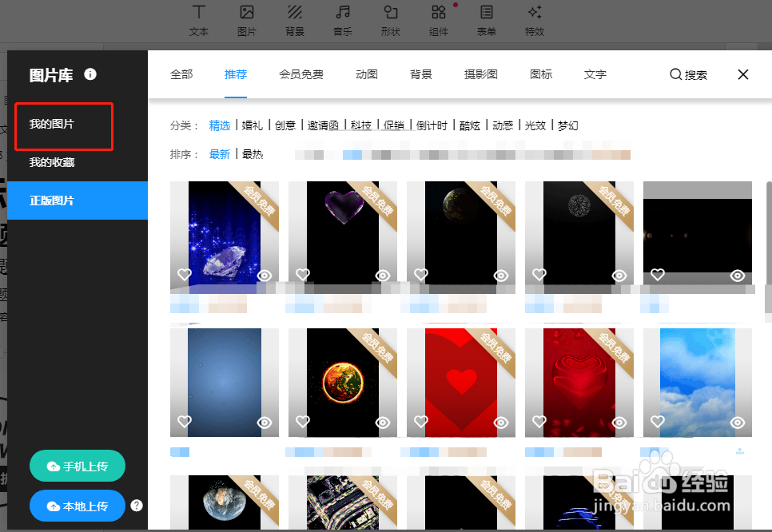Favorite the blue diamond image
Viewport: 772px width, 532px height.
(x=185, y=274)
